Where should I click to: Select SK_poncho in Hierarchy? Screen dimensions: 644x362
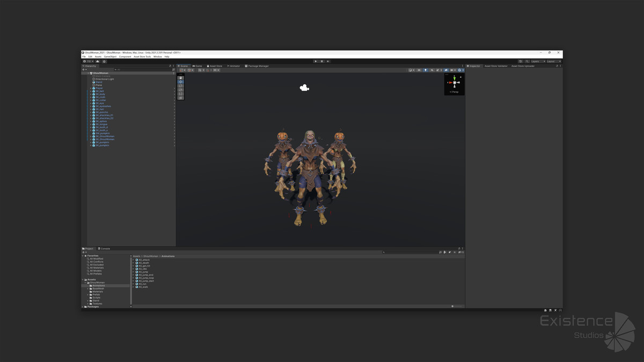(x=102, y=112)
